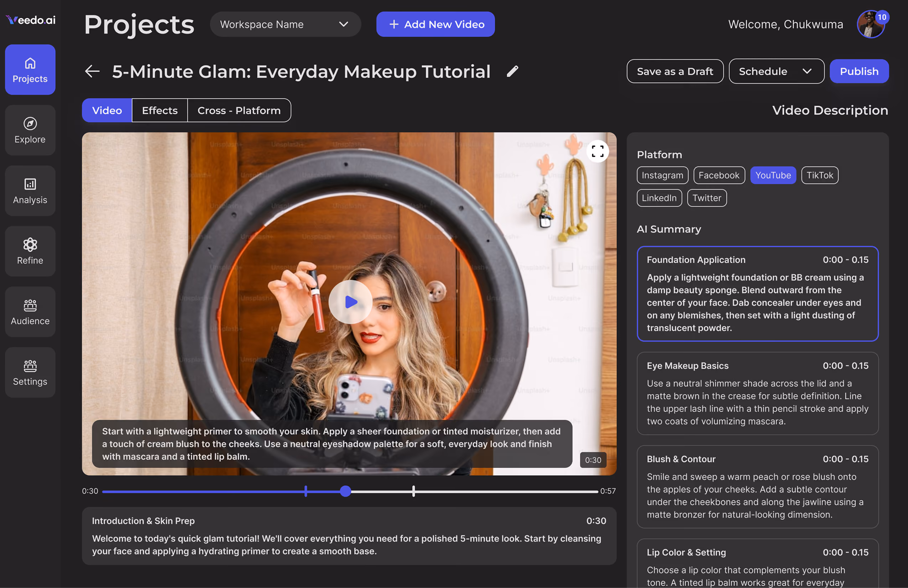Click the 0:30 timestamp badge on video
The image size is (908, 588).
(x=593, y=460)
